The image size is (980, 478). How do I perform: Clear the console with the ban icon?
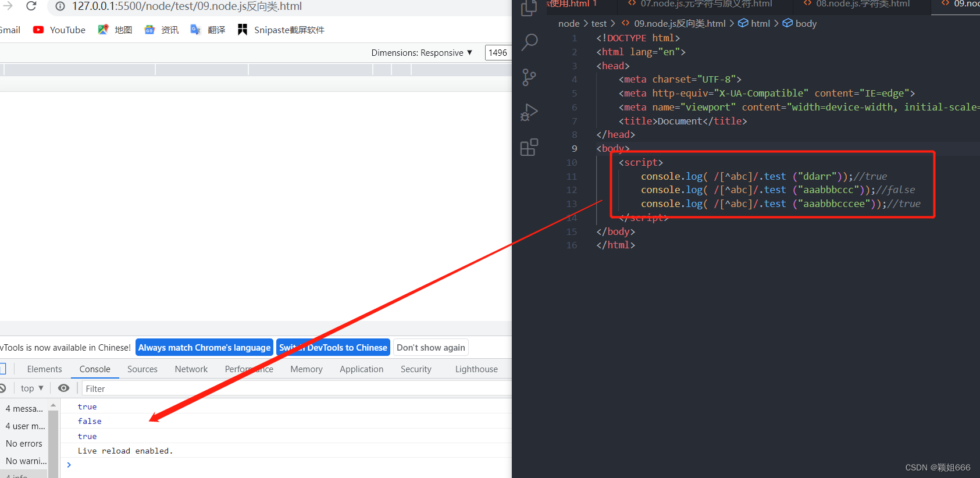point(2,388)
